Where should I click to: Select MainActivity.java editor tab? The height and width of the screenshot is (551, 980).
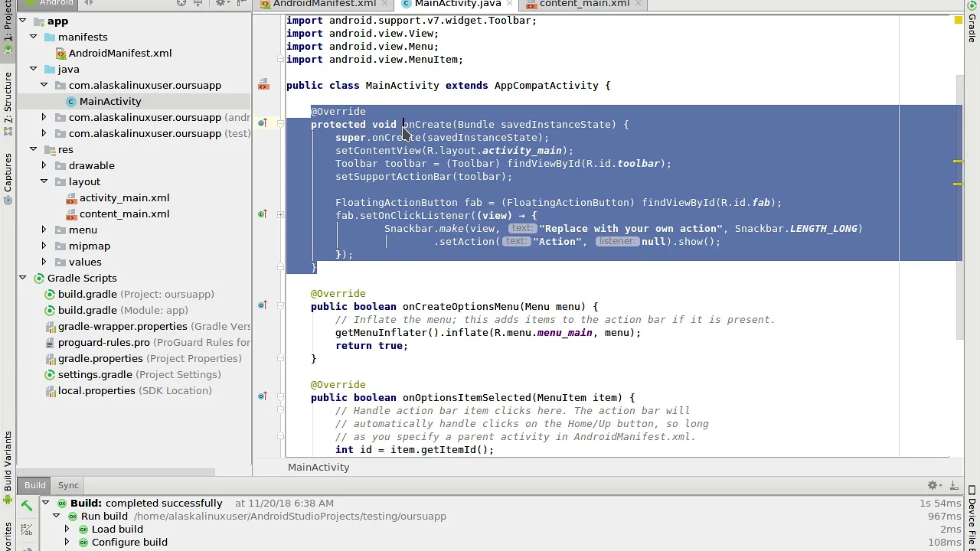point(457,4)
